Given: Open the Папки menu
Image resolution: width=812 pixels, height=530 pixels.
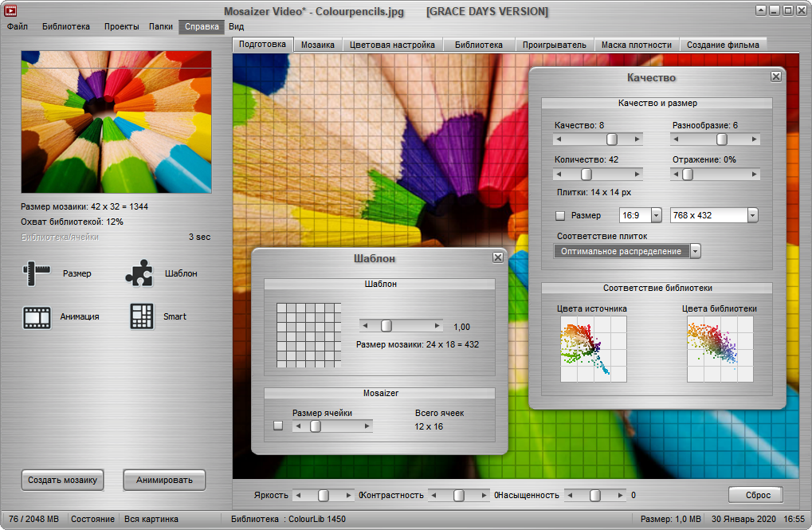Looking at the screenshot, I should (161, 26).
